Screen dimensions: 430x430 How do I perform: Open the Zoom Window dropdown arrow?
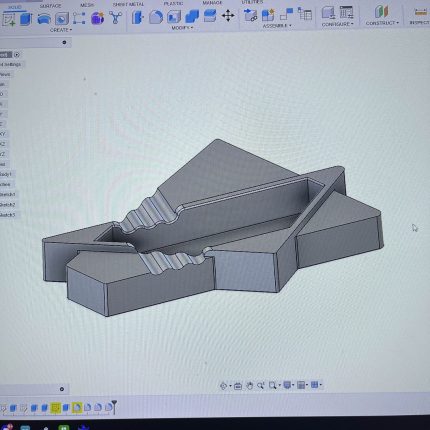[279, 386]
